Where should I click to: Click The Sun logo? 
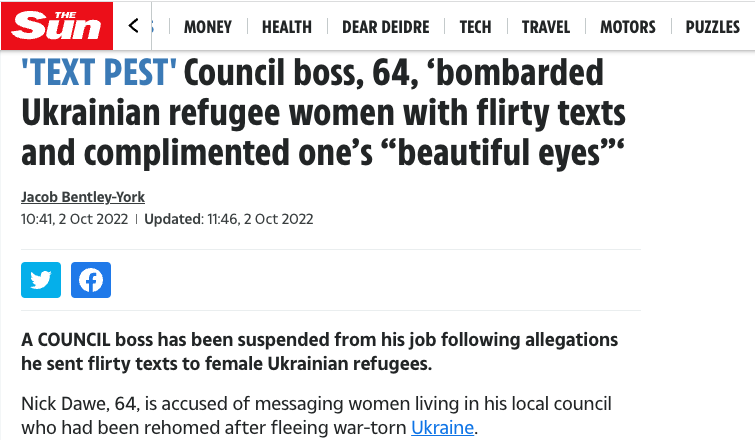pyautogui.click(x=57, y=26)
